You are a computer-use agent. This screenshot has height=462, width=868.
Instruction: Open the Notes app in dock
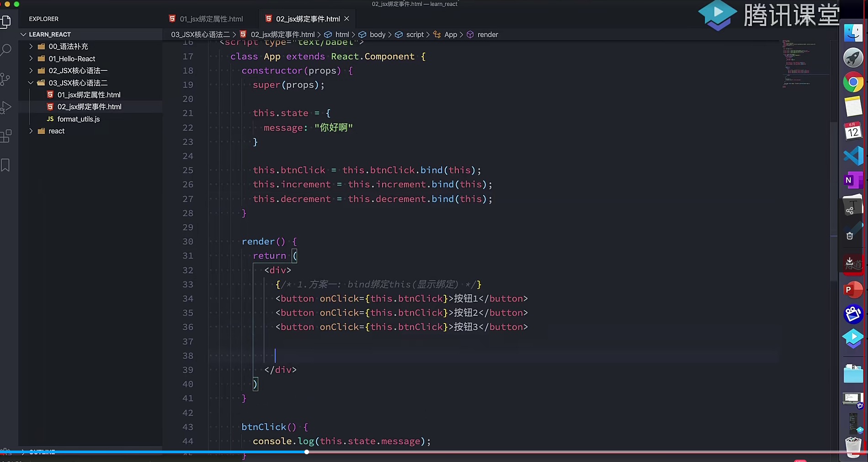(x=853, y=107)
